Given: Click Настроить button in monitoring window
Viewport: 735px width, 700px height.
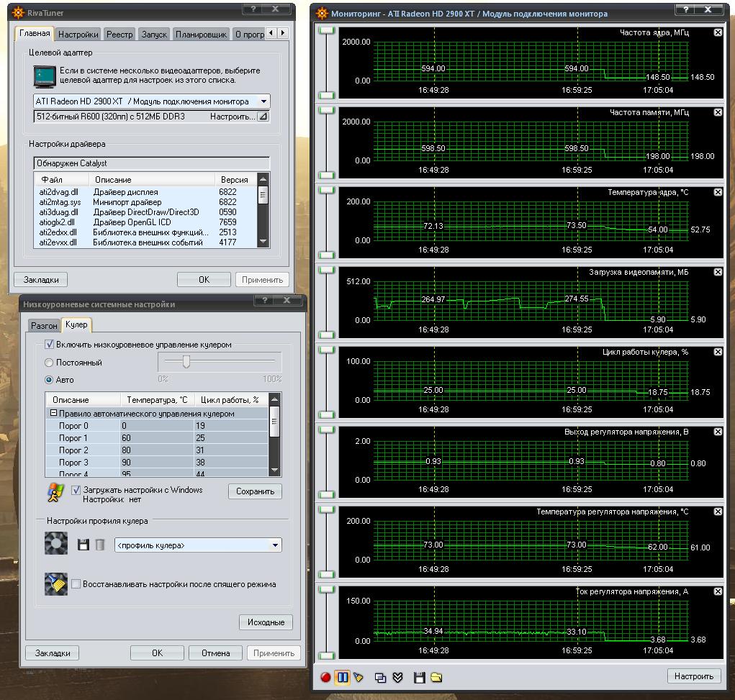Looking at the screenshot, I should (x=694, y=676).
